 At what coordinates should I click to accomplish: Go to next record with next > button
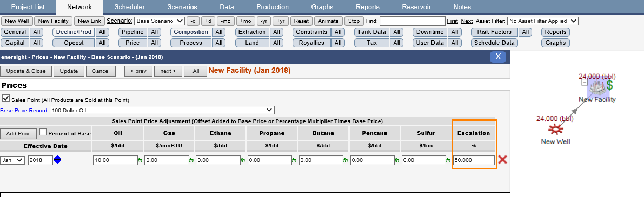[168, 71]
